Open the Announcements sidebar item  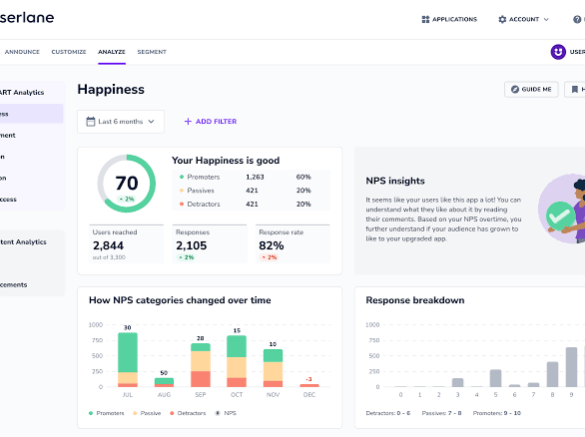click(14, 285)
